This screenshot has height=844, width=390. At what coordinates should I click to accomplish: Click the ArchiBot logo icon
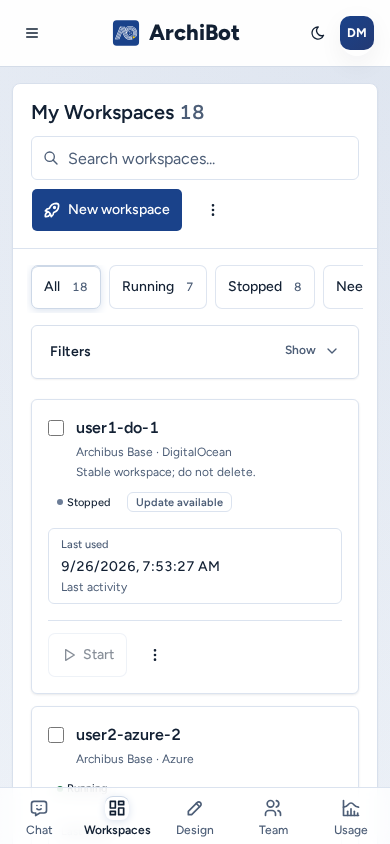(x=126, y=33)
